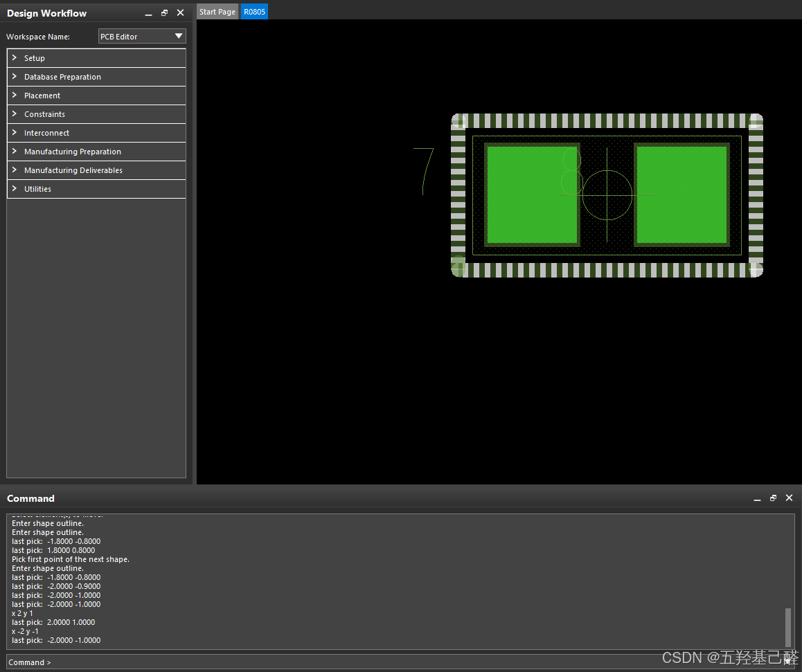This screenshot has height=672, width=802.
Task: Click 'last pick: 2.0000 1.0000' log line
Action: (53, 622)
